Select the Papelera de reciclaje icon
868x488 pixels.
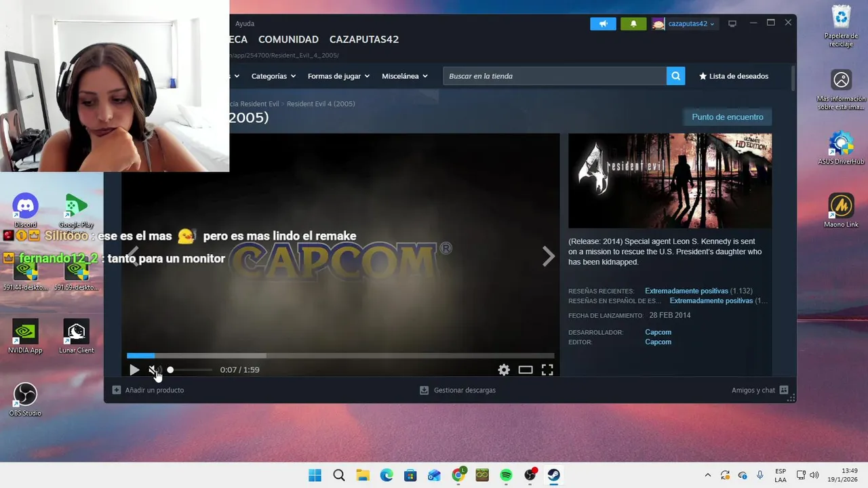(x=841, y=26)
